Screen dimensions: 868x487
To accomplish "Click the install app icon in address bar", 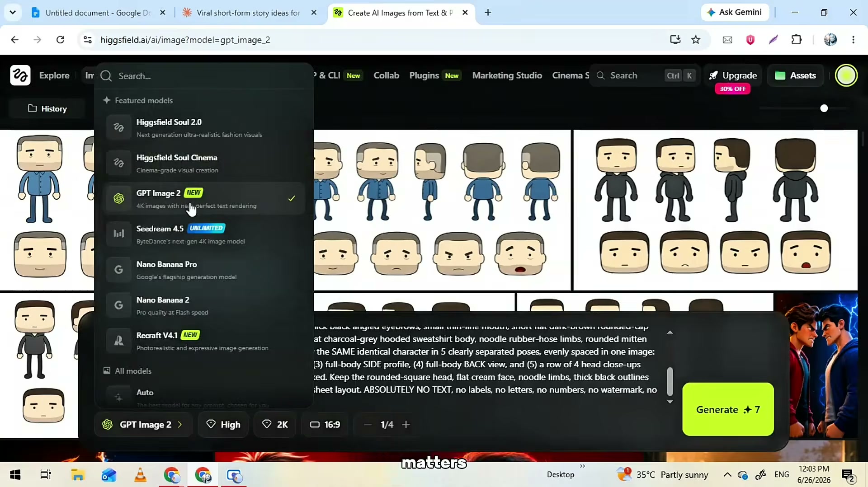I will pyautogui.click(x=675, y=40).
